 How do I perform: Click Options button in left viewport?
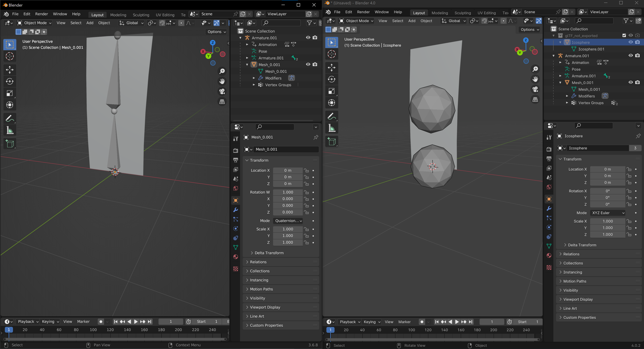(x=217, y=32)
